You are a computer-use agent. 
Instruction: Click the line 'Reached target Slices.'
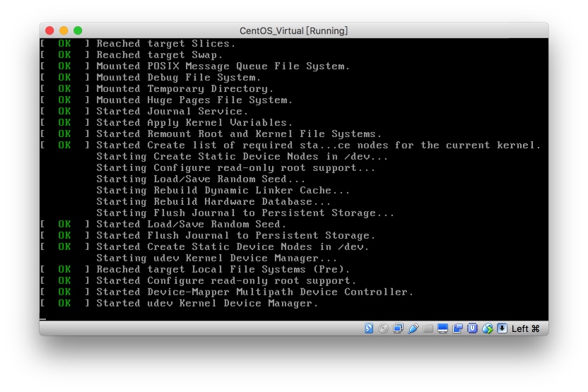coord(166,44)
